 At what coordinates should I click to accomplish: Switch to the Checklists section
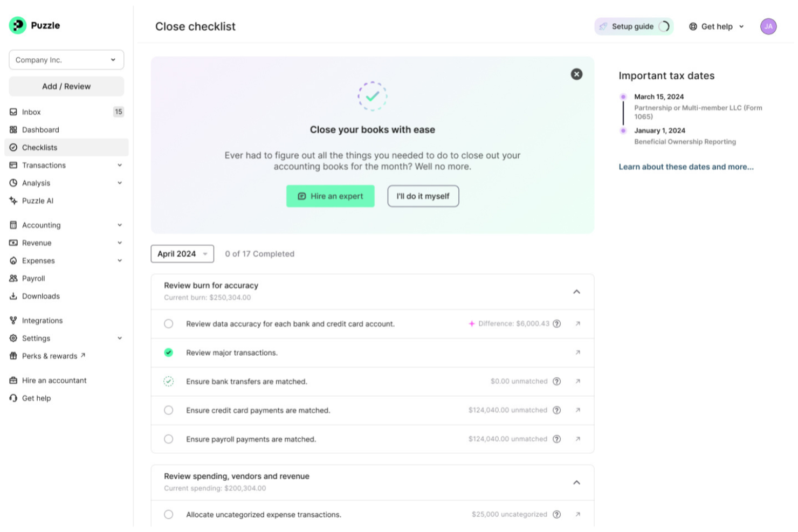39,147
